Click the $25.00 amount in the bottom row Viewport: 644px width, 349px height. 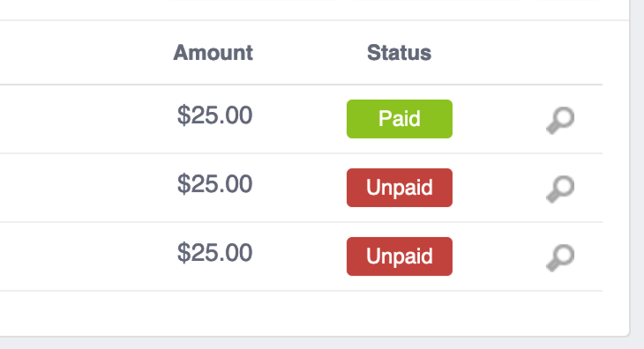[x=214, y=253]
